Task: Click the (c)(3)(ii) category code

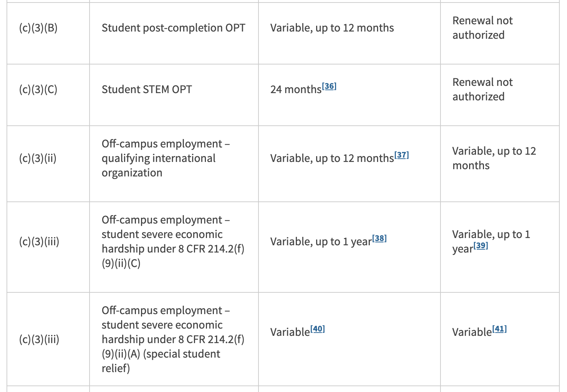Action: (38, 158)
